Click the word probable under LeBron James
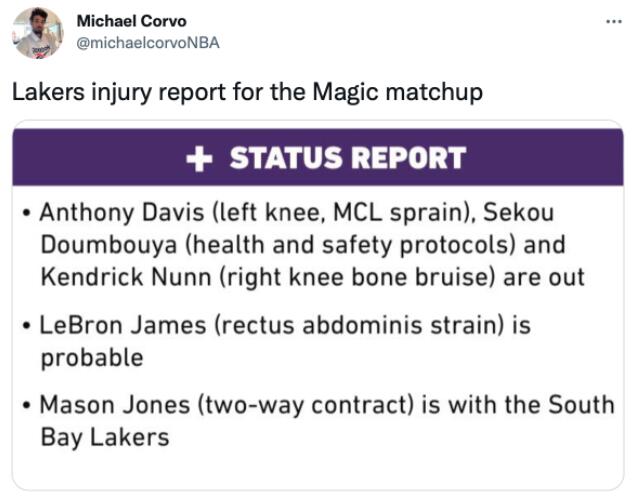This screenshot has height=501, width=632. (92, 358)
